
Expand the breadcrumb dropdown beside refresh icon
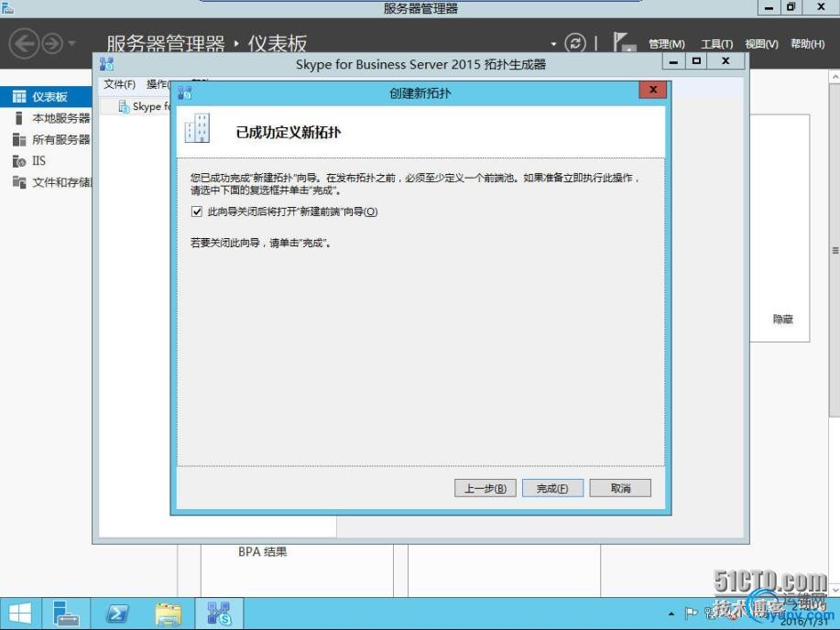point(553,44)
